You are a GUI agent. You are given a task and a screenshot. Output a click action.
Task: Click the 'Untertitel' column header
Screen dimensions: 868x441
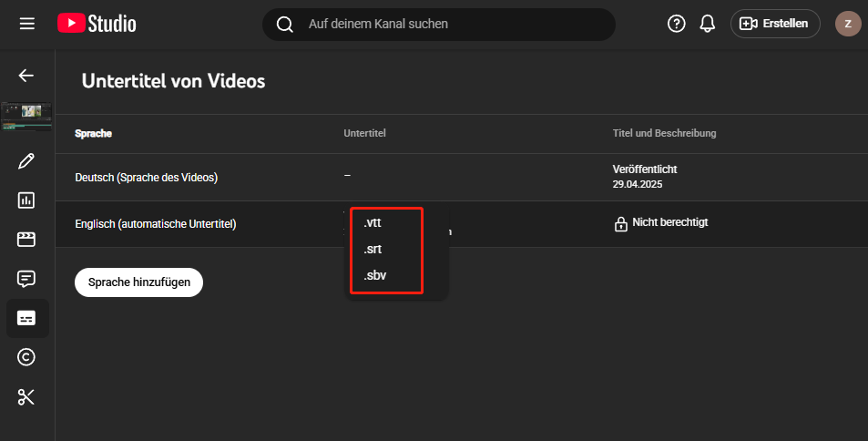(365, 133)
